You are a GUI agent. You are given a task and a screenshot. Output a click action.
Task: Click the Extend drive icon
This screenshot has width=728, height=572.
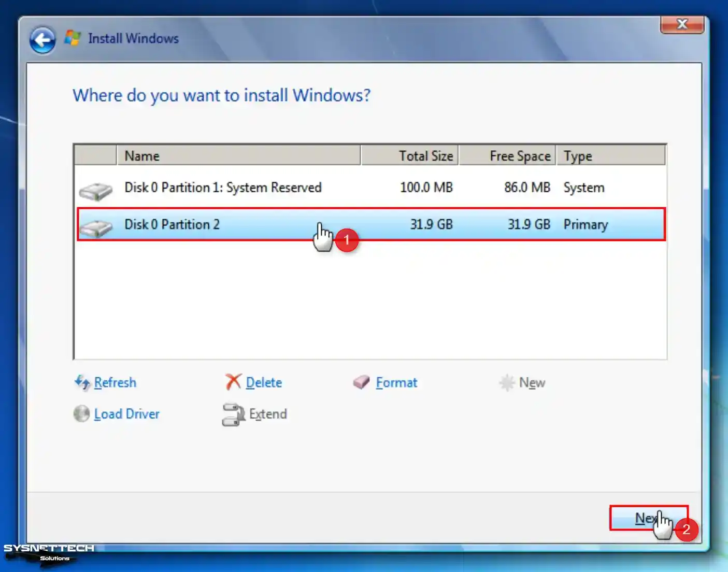233,414
